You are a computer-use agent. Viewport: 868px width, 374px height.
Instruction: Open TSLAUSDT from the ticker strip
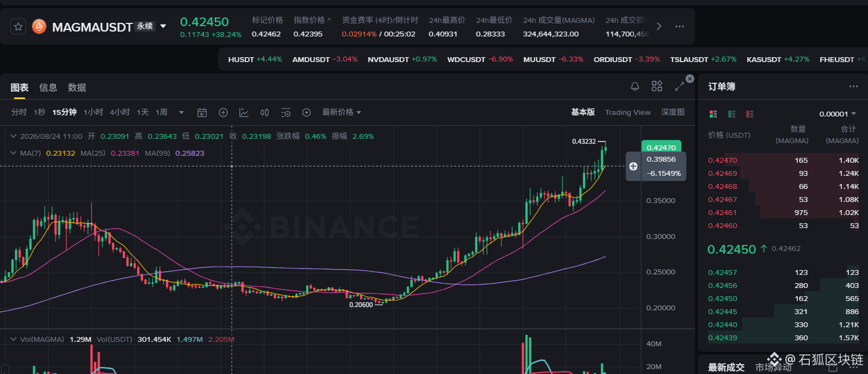point(703,59)
